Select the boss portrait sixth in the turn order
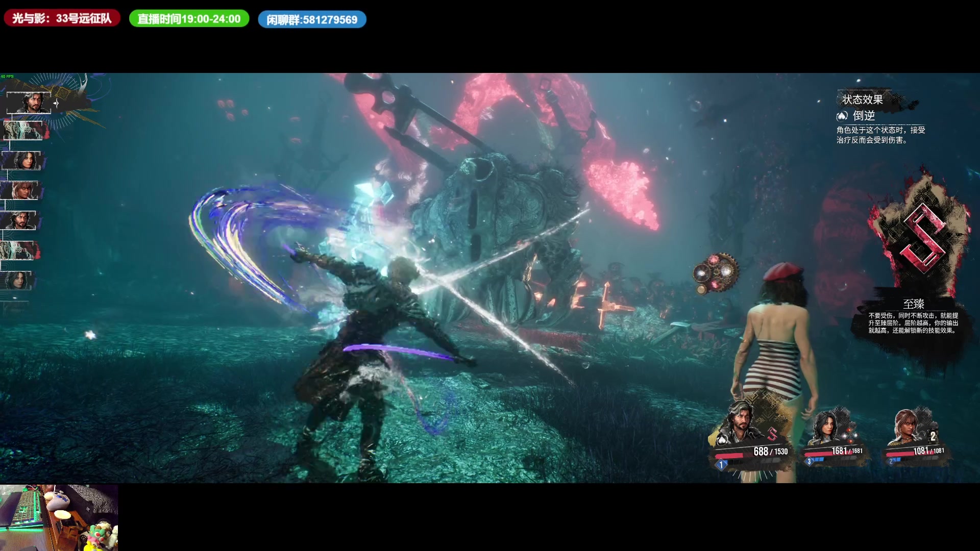The height and width of the screenshot is (551, 980). 17,251
